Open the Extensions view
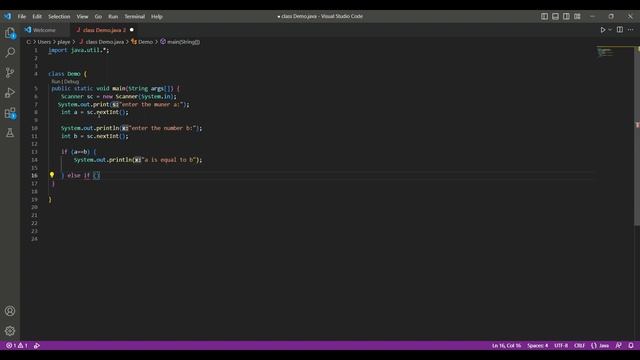 10,113
